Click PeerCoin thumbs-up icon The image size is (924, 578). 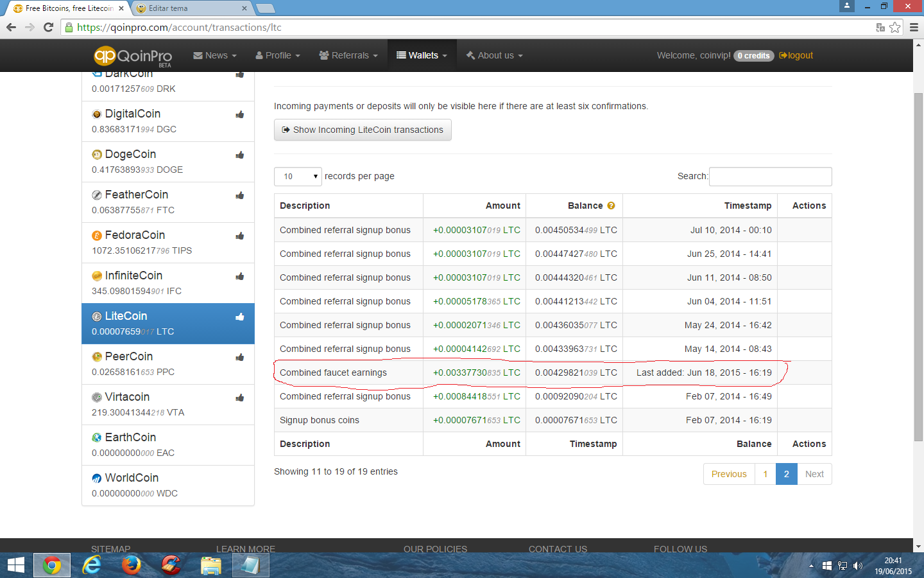240,357
